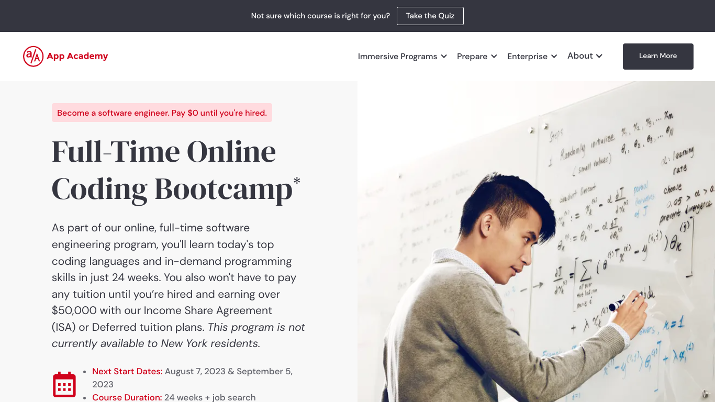Open the Enterprise menu
Image resolution: width=715 pixels, height=402 pixels.
(527, 57)
